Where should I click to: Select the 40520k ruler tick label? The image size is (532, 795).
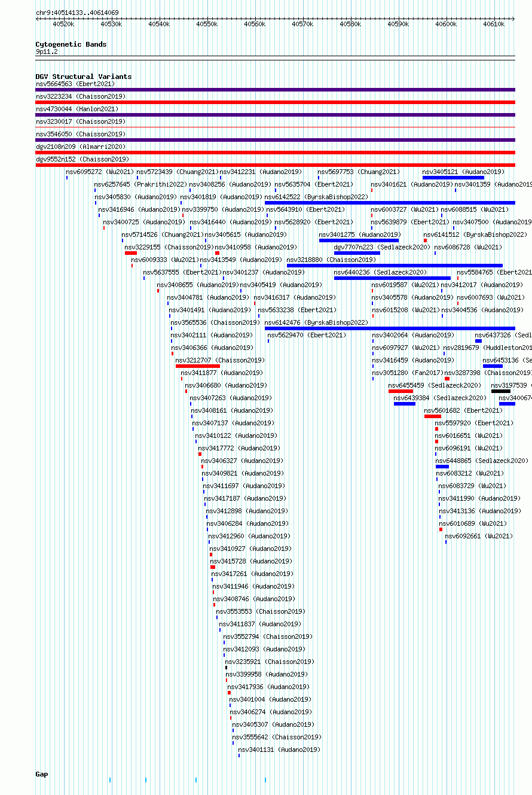pyautogui.click(x=63, y=25)
